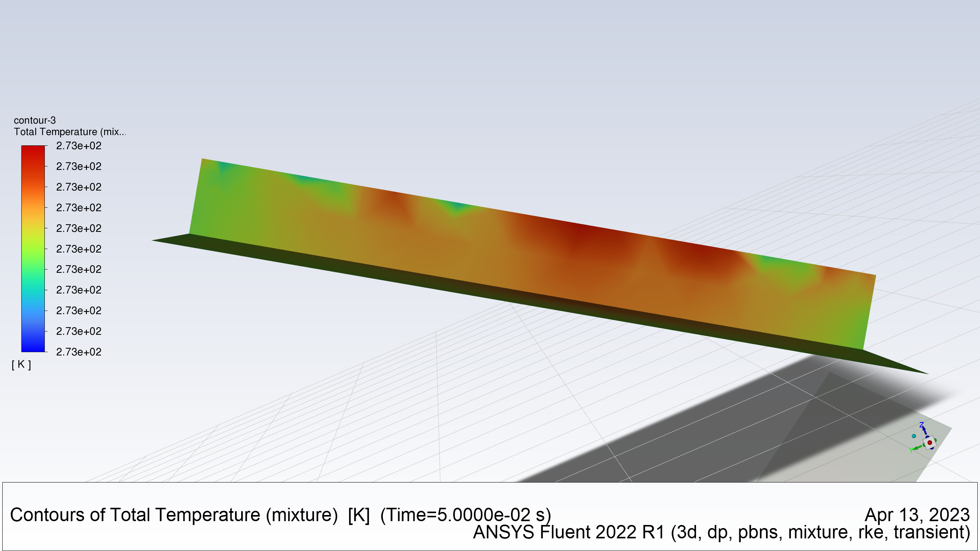Click the 'Apr 13, 2023' date text
980x551 pixels.
point(917,515)
